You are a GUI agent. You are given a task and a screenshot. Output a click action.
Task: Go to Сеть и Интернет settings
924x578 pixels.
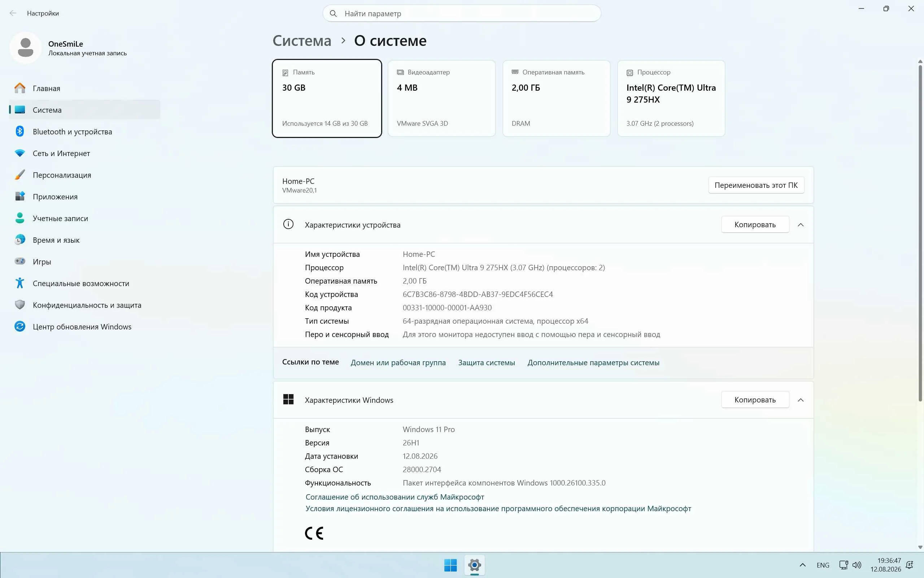tap(84, 153)
